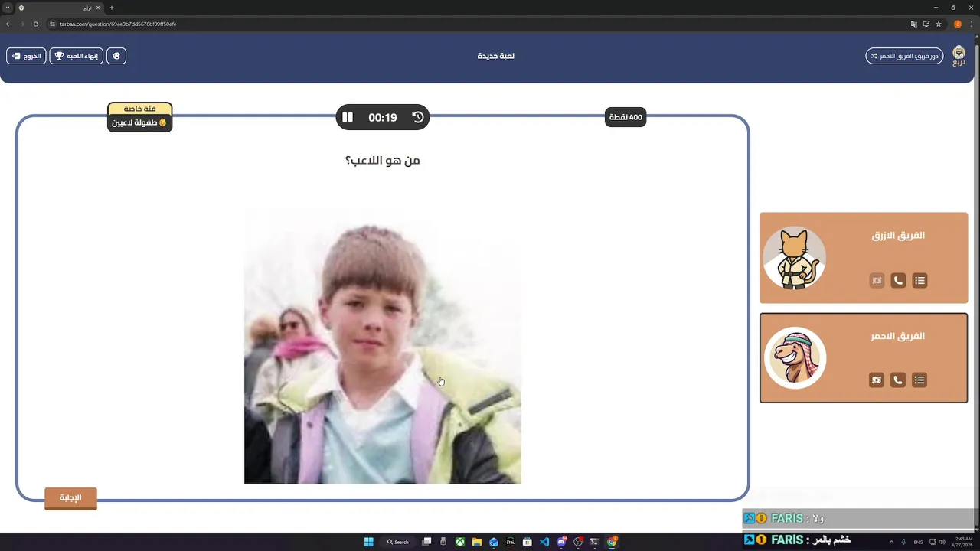
Task: Click the taskbar Search box
Action: [x=398, y=542]
